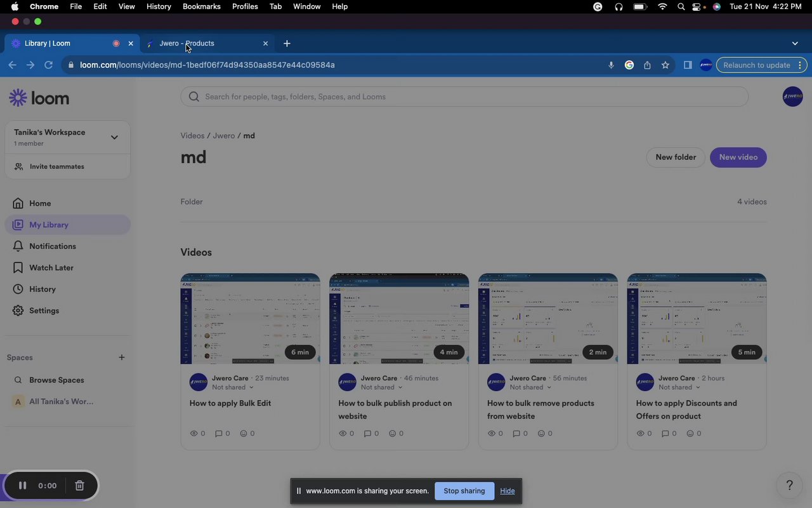The image size is (812, 508).
Task: Go to Videos breadcrumb
Action: click(192, 136)
